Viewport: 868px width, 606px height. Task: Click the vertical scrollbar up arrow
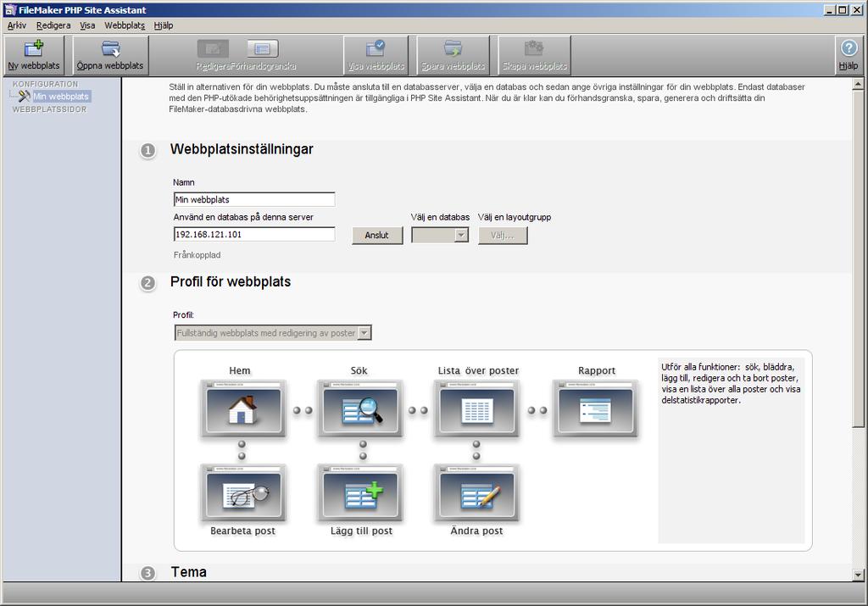pos(858,85)
